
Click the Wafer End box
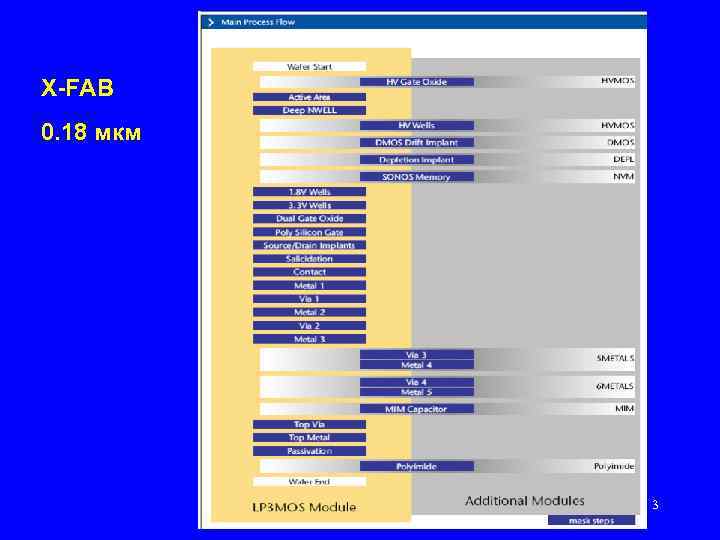309,481
